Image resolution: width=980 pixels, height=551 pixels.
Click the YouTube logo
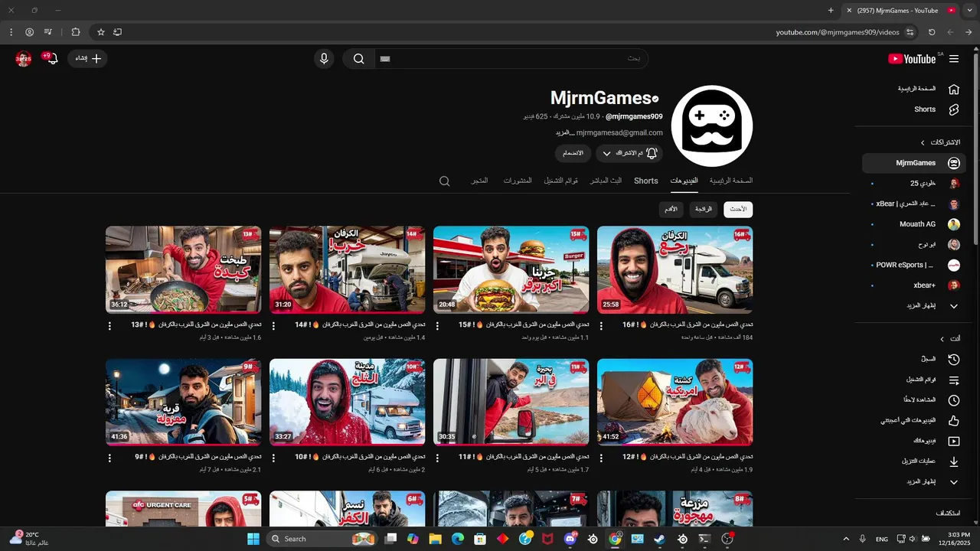click(912, 59)
